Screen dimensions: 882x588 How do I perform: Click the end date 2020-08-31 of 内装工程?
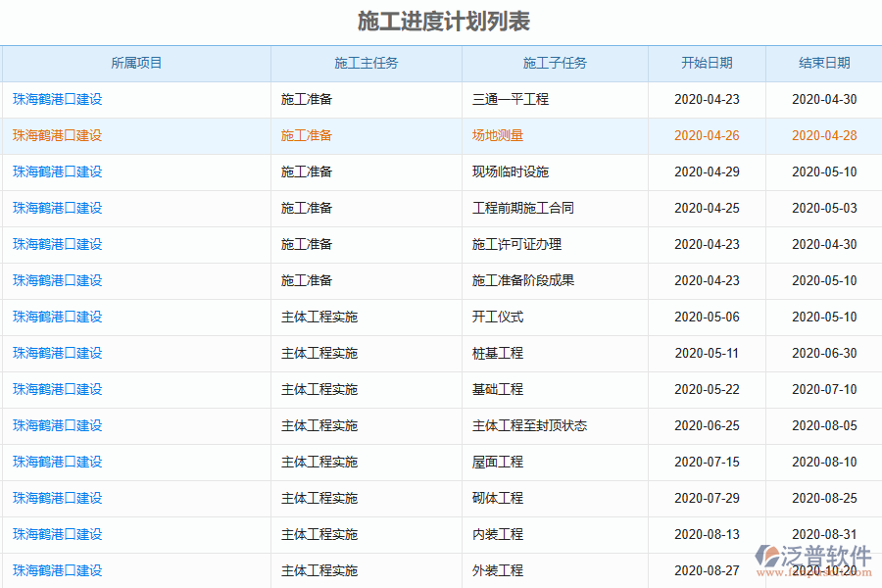(x=823, y=534)
